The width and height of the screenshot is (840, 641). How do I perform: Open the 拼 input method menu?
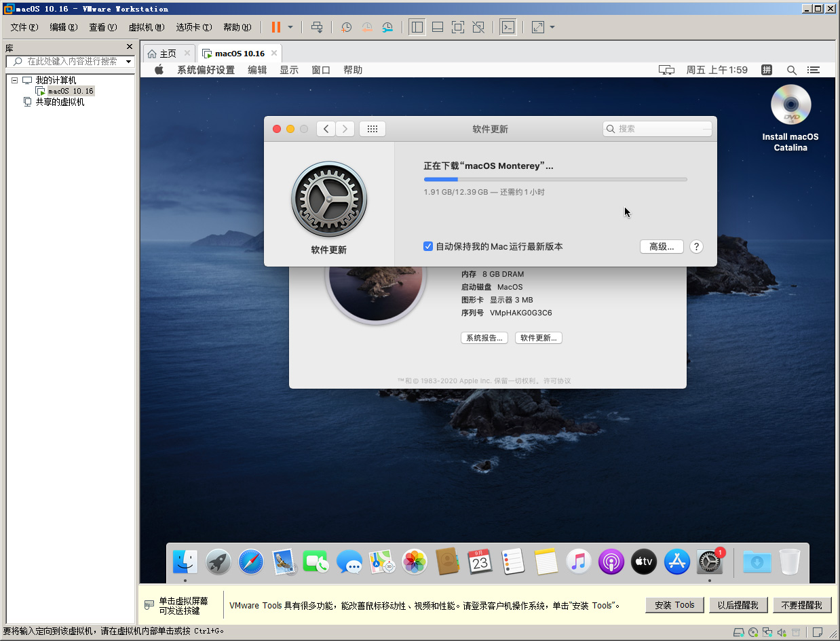(x=767, y=70)
